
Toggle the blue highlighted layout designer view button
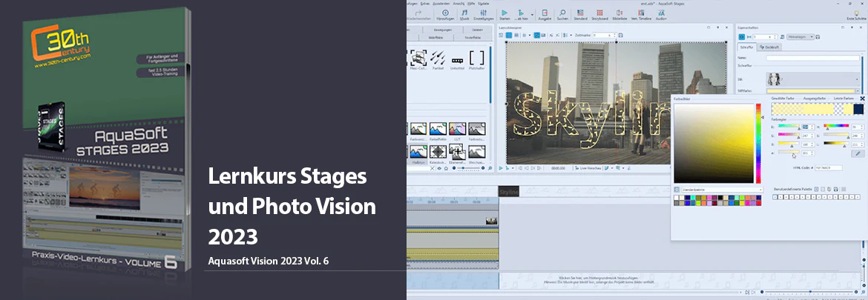click(x=509, y=35)
